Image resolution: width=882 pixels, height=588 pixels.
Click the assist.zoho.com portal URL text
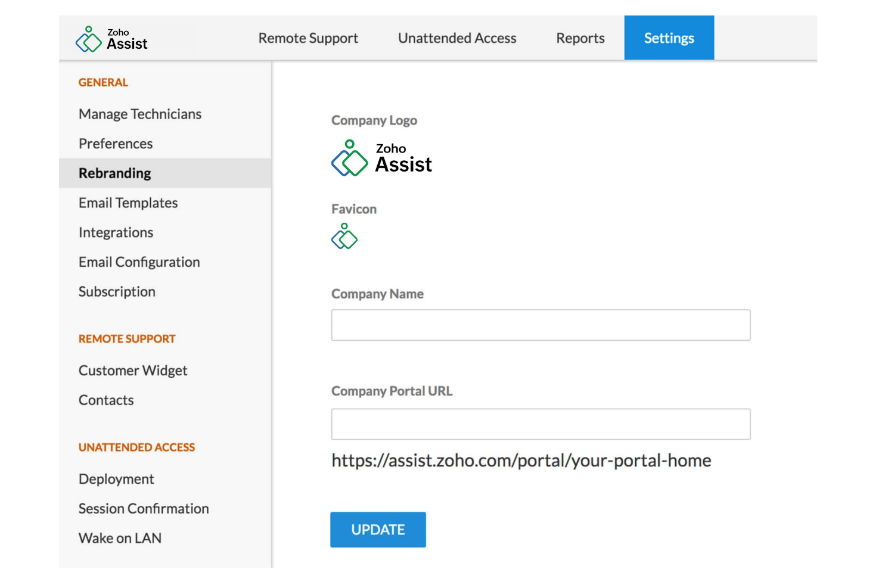521,461
